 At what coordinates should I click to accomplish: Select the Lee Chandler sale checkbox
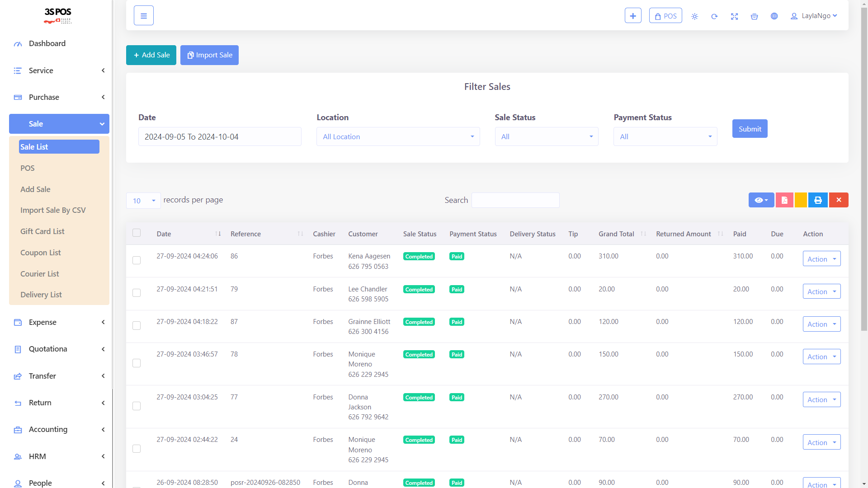tap(137, 293)
